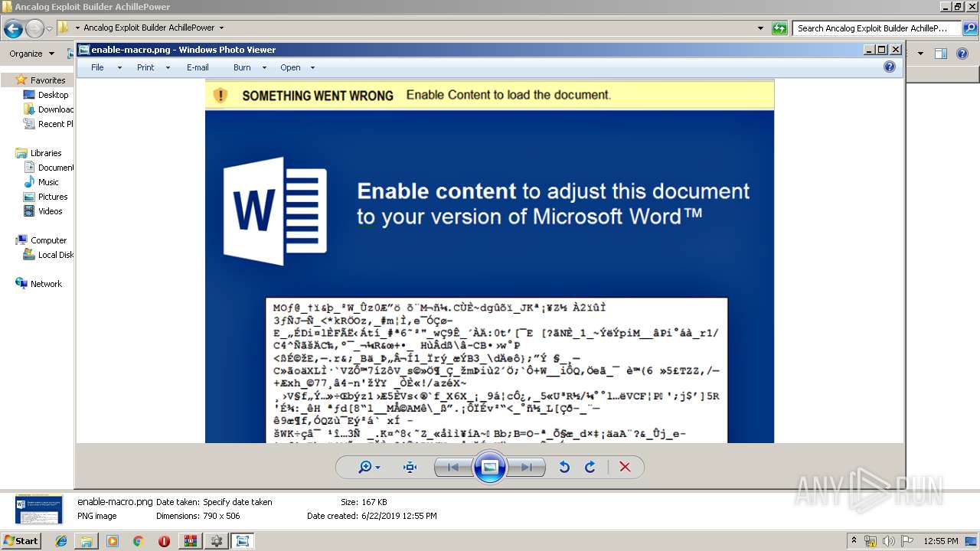The image size is (980, 551).
Task: Open the Burn menu
Action: pos(242,67)
